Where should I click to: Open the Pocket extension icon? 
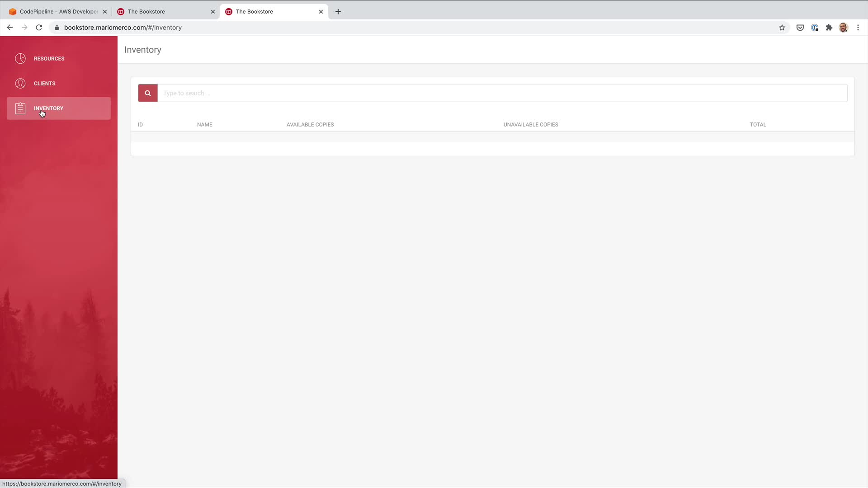[x=800, y=28]
